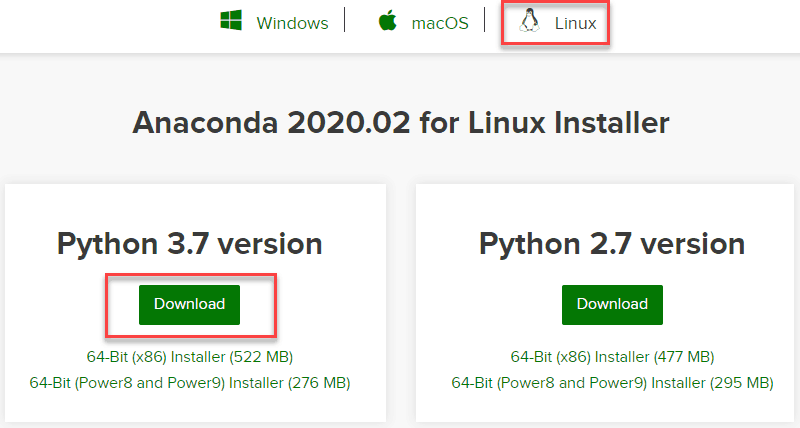Image resolution: width=800 pixels, height=428 pixels.
Task: Click the Linux penguin icon
Action: 530,21
